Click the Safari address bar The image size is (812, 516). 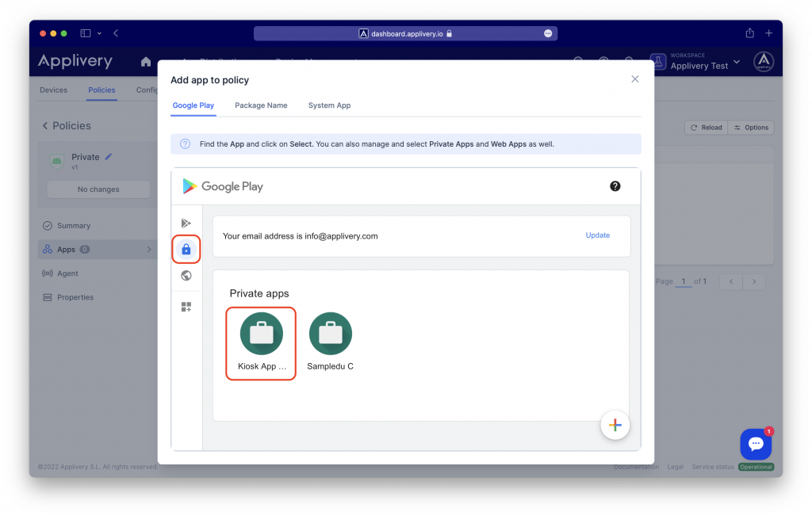tap(405, 33)
